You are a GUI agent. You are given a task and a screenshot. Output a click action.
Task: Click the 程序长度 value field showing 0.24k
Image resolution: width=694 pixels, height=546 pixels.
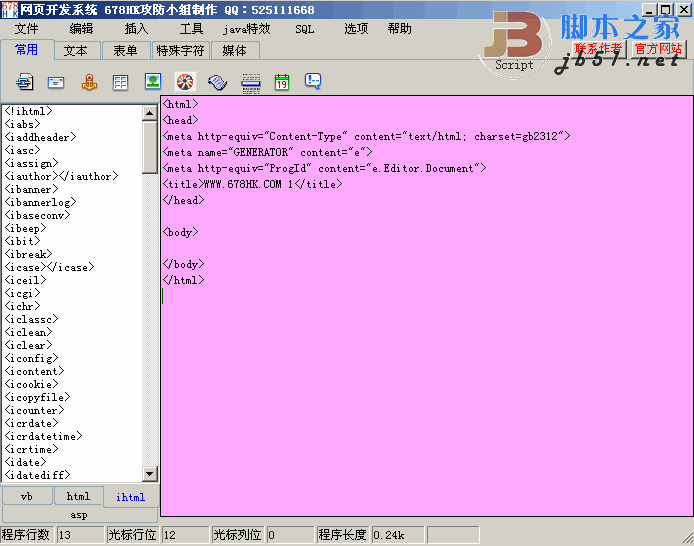[398, 535]
